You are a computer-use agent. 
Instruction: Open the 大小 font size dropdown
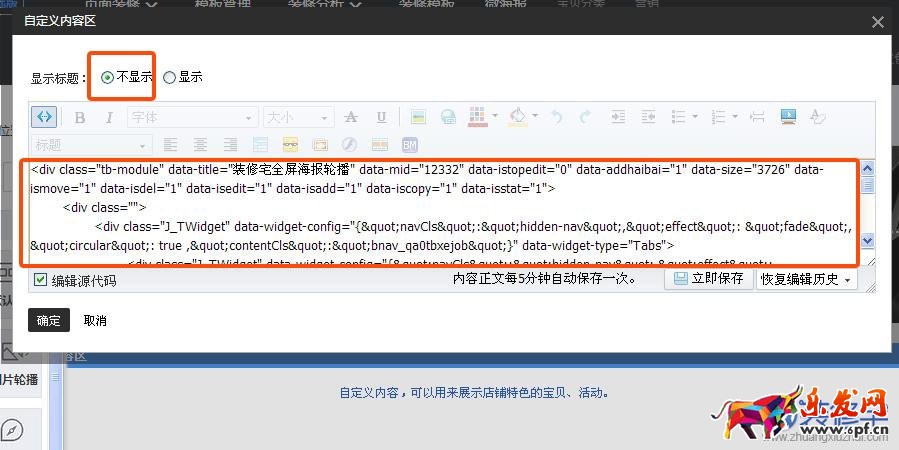click(298, 118)
